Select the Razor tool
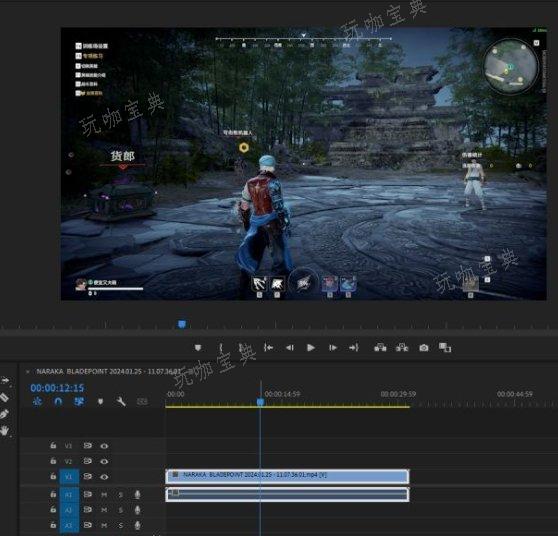Screen dimensions: 558x536 [x=4, y=397]
